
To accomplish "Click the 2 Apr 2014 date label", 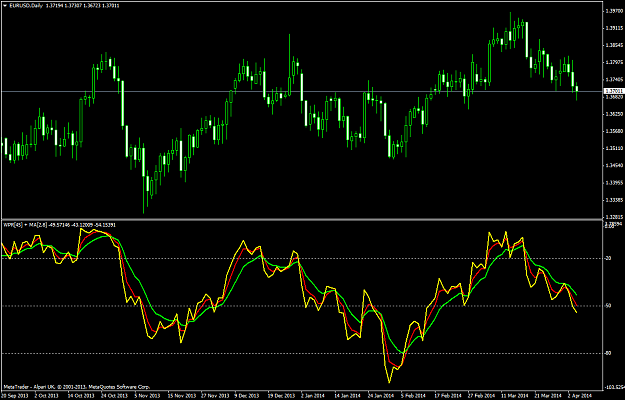I will pos(580,396).
